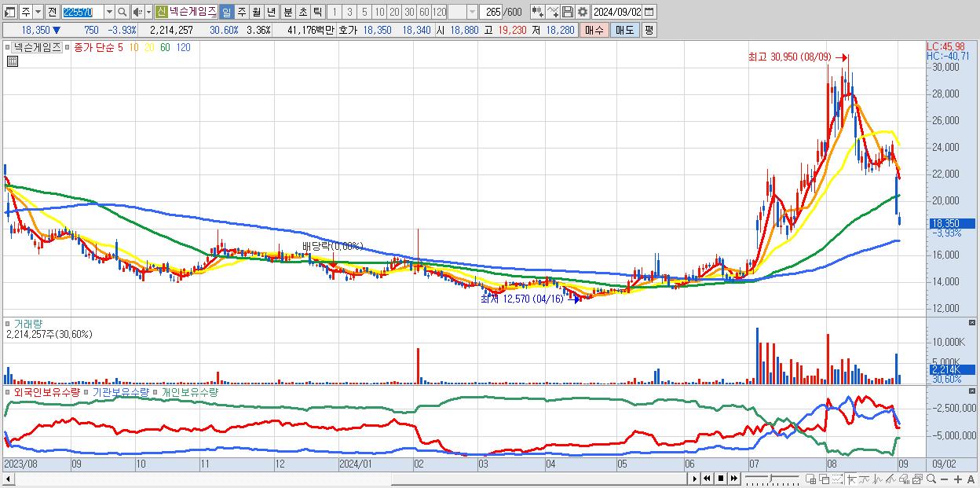Select the 1 interval button

[334, 12]
